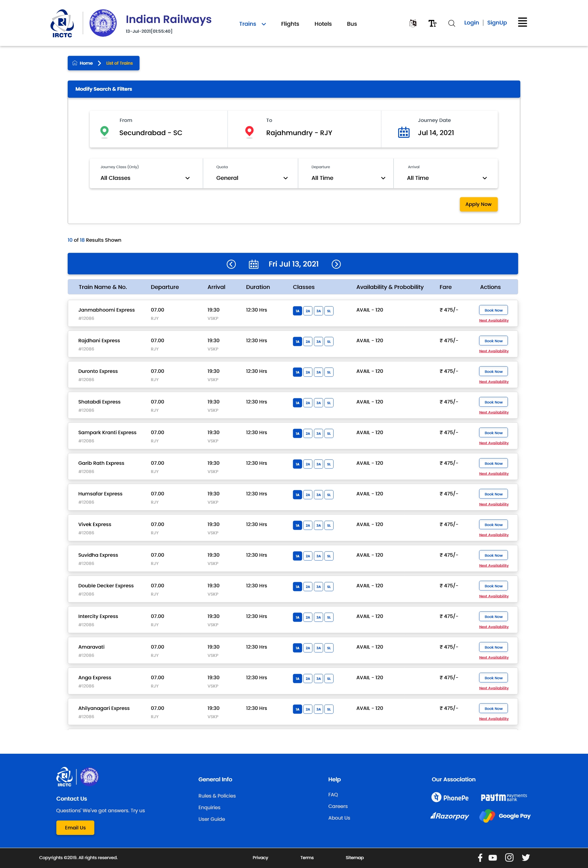
Task: Open the Flights menu item
Action: click(290, 24)
